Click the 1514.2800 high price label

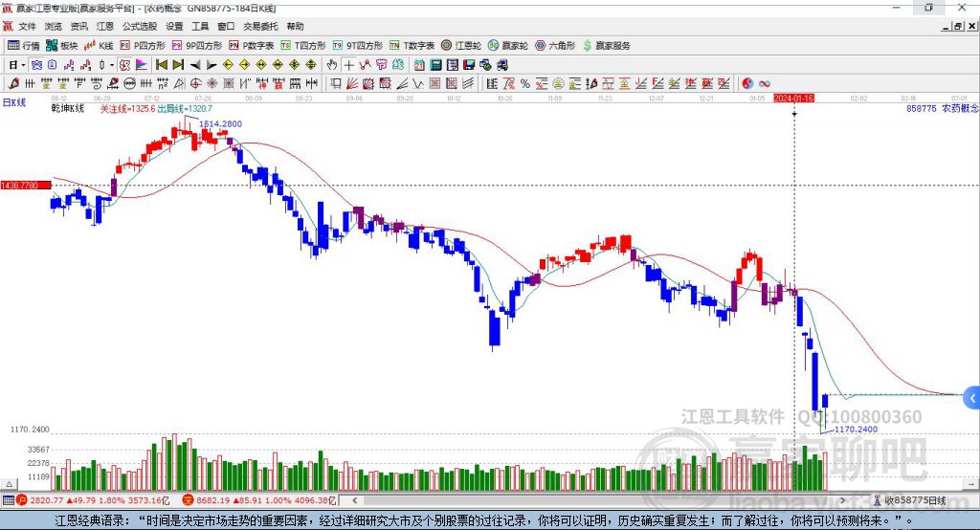pyautogui.click(x=221, y=123)
